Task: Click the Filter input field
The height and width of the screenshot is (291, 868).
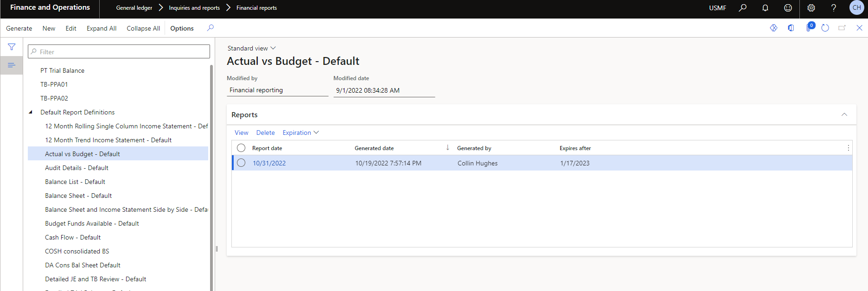Action: coord(119,51)
